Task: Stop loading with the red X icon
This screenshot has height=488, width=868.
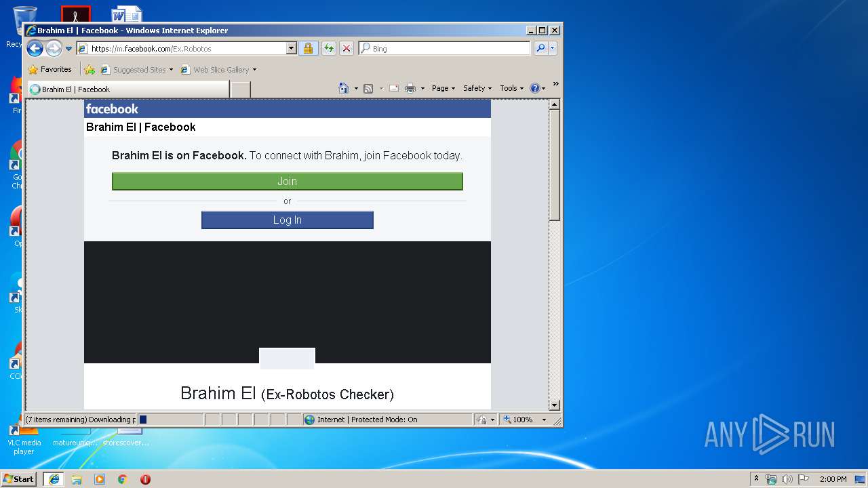Action: coord(346,49)
